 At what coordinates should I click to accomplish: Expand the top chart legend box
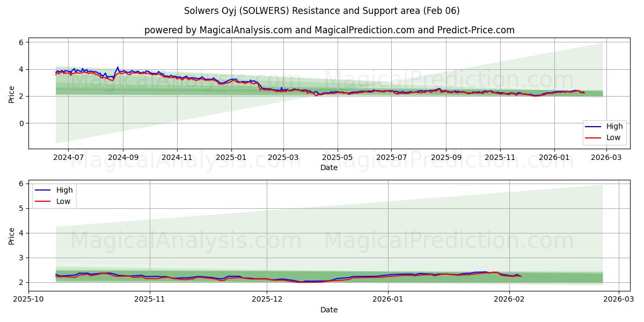click(607, 131)
